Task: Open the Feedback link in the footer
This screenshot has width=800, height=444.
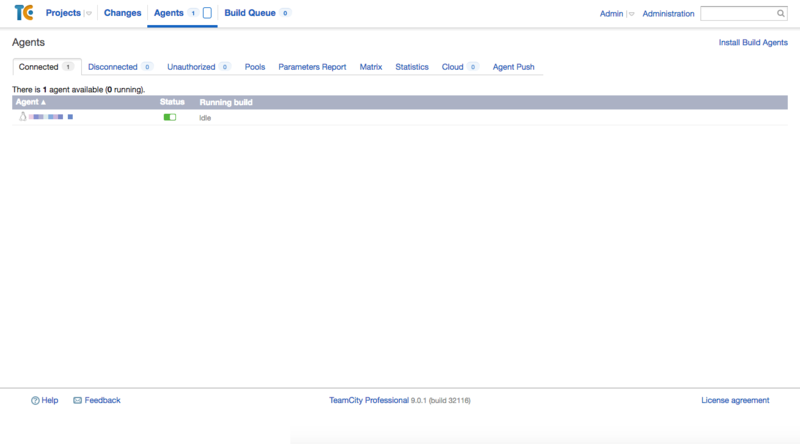Action: pyautogui.click(x=102, y=401)
